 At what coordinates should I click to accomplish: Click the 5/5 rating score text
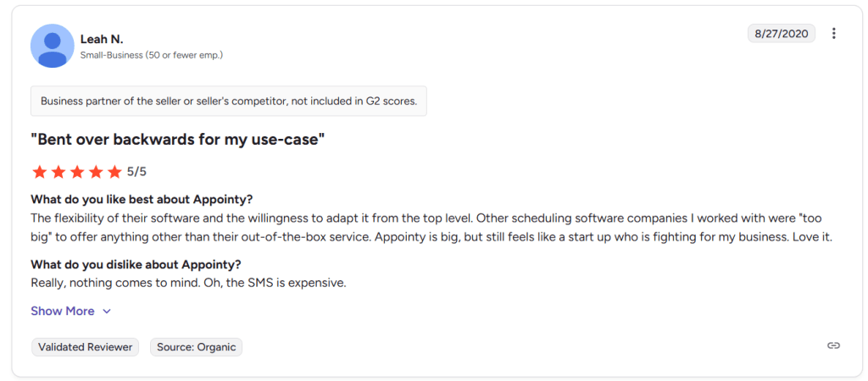click(x=136, y=172)
